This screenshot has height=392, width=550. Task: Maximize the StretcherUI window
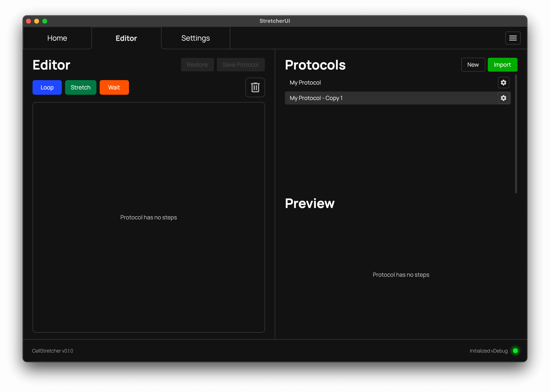[x=45, y=21]
